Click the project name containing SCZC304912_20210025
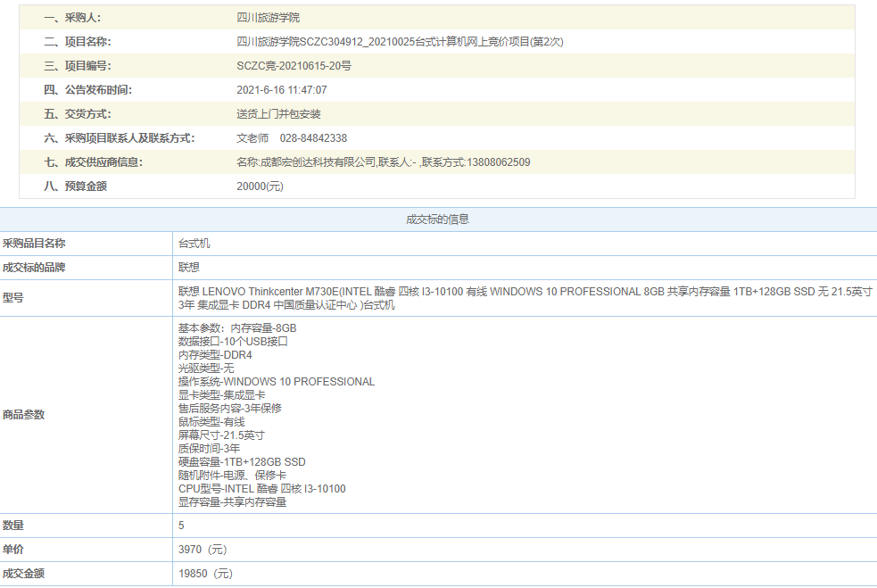 click(400, 42)
